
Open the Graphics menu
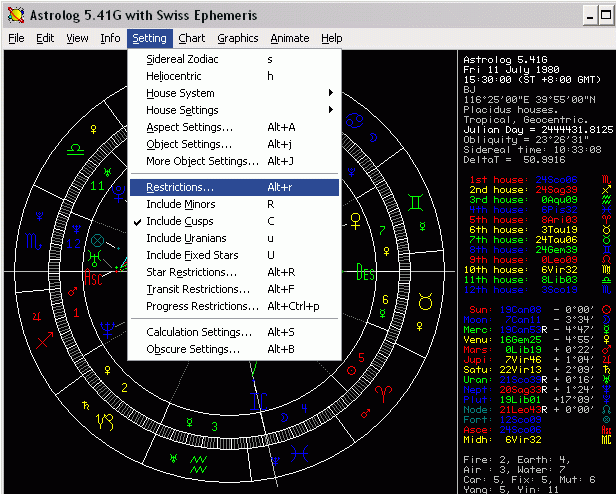click(238, 38)
